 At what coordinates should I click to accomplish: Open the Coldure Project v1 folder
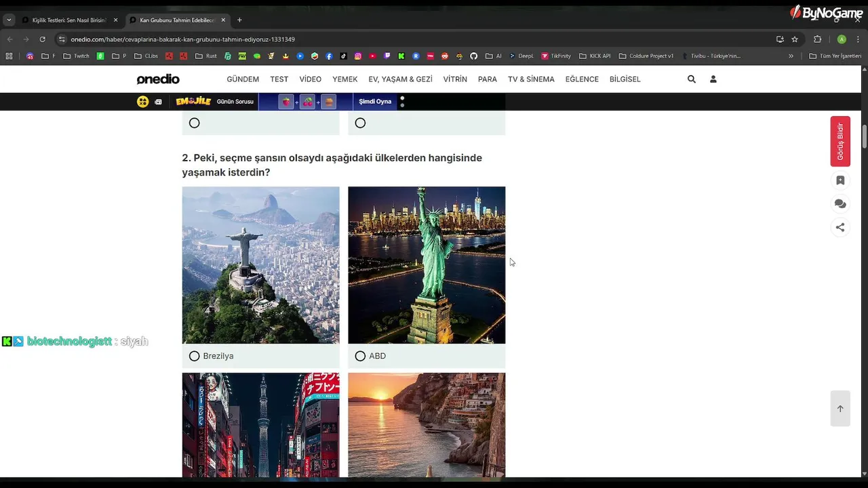(646, 56)
